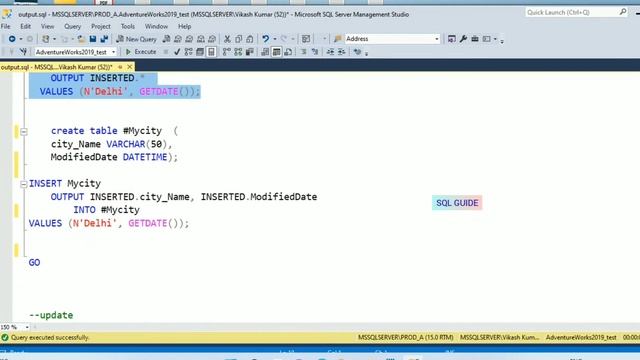The width and height of the screenshot is (640, 360).
Task: Click the GO keyword in editor
Action: (34, 262)
